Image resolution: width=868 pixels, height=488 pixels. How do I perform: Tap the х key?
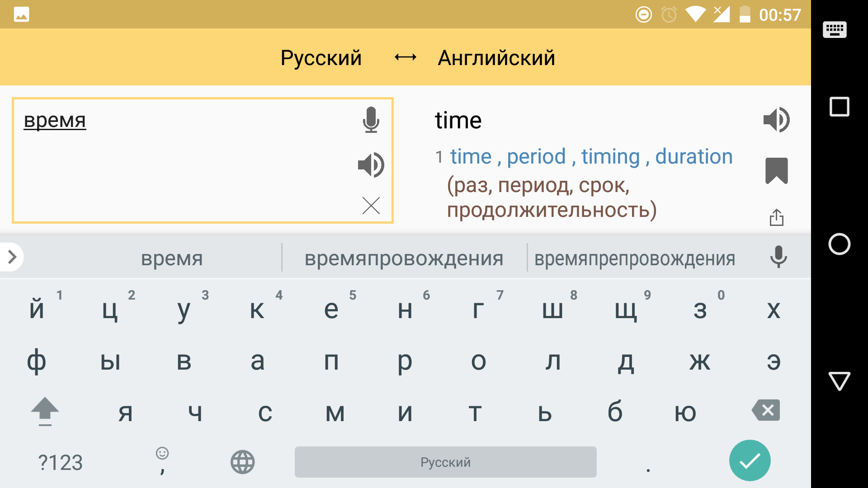pyautogui.click(x=774, y=310)
